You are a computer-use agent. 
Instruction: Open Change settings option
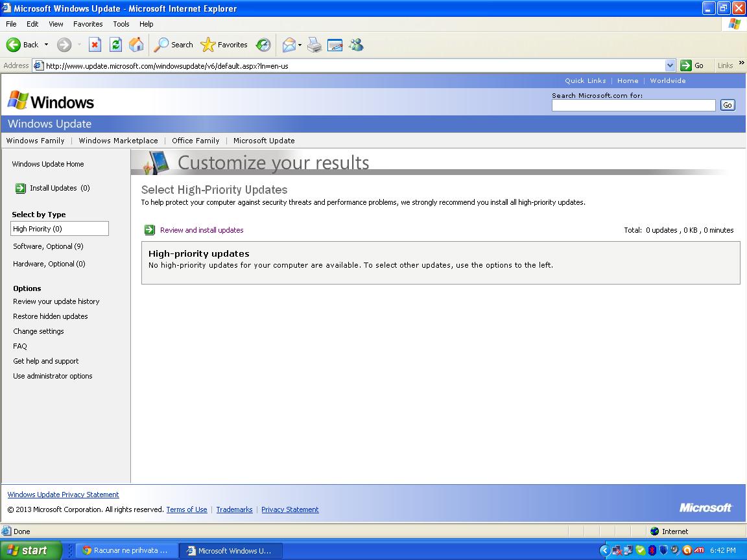(38, 331)
